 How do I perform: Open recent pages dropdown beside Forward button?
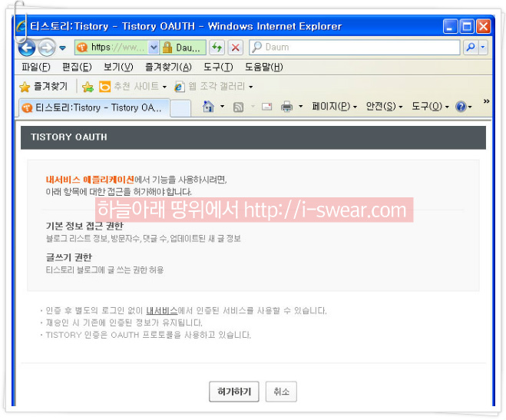tap(63, 48)
